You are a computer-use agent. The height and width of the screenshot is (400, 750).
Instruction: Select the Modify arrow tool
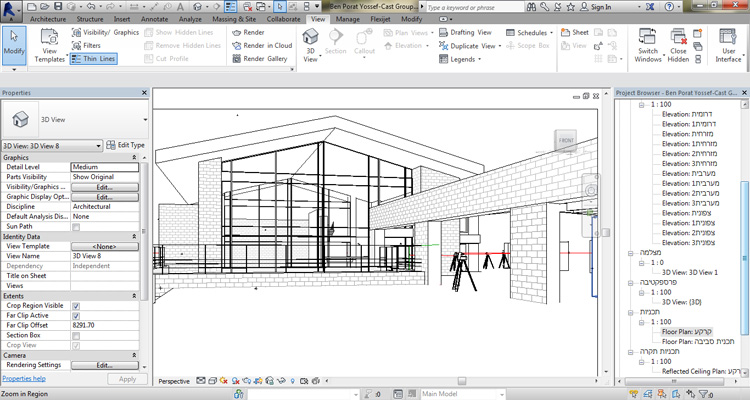click(x=14, y=46)
